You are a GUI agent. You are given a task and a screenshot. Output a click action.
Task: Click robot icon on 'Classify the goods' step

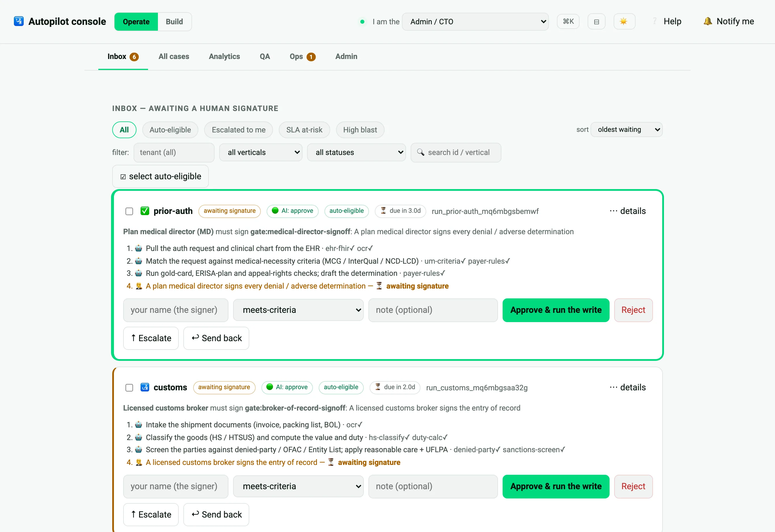click(139, 437)
